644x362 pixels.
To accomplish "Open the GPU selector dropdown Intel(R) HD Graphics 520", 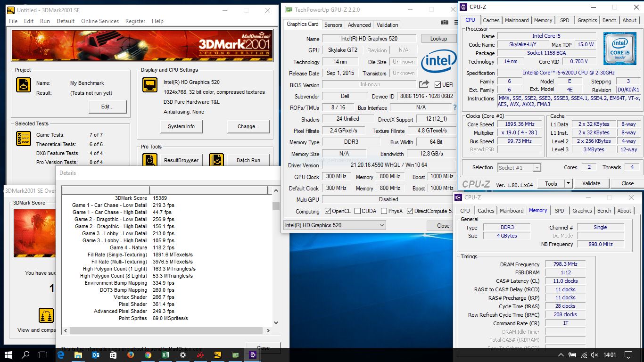I will [335, 225].
